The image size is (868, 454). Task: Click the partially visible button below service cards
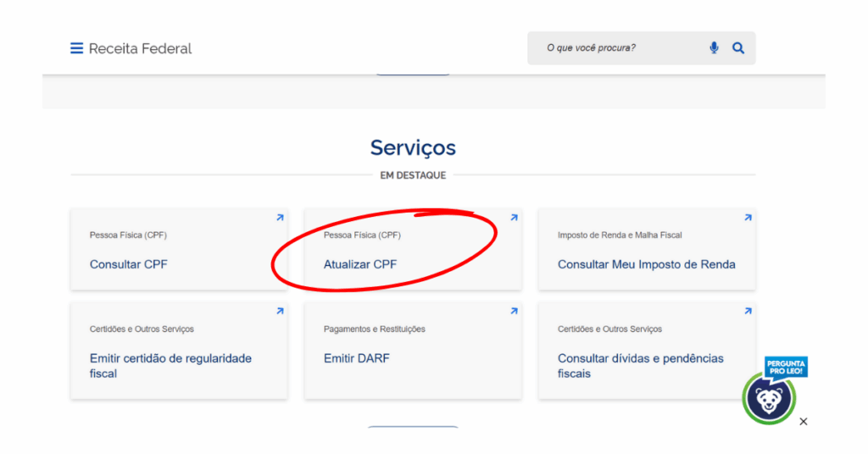413,427
